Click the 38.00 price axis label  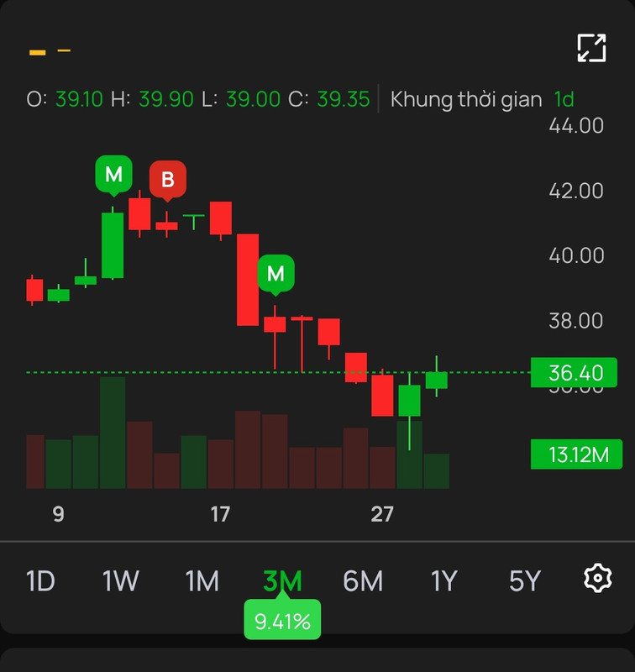(x=576, y=321)
